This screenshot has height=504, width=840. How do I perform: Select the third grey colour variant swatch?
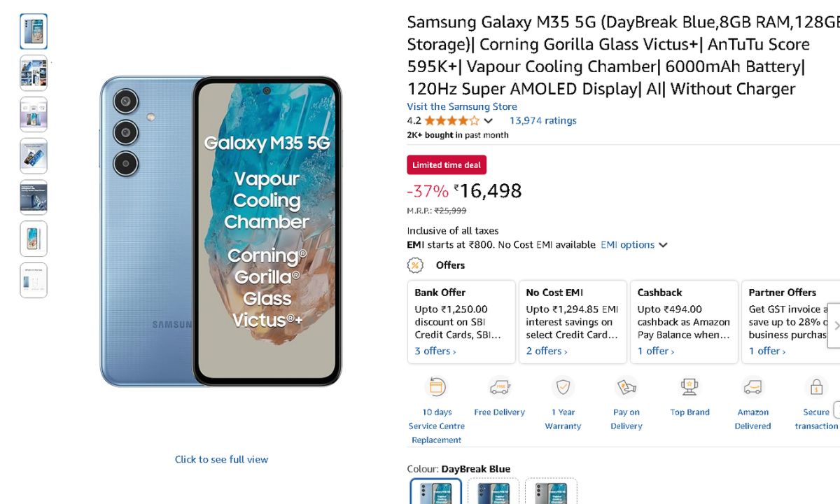coord(551,491)
